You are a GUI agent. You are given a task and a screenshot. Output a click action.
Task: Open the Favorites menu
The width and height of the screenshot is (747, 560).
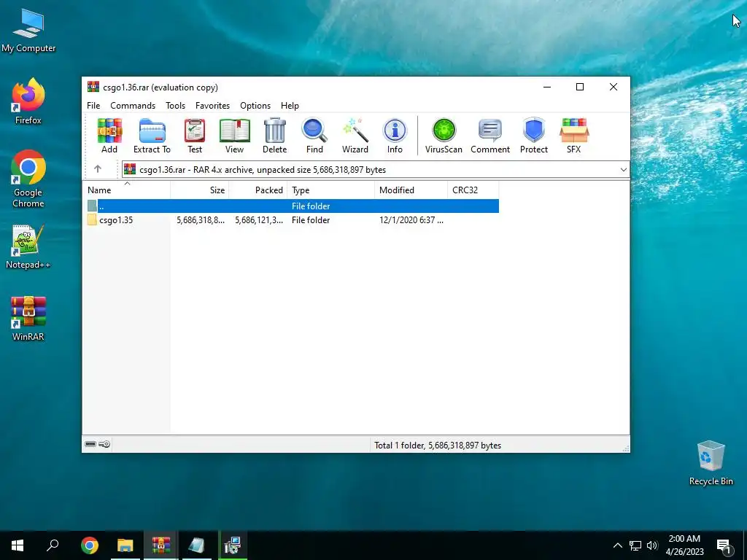212,106
